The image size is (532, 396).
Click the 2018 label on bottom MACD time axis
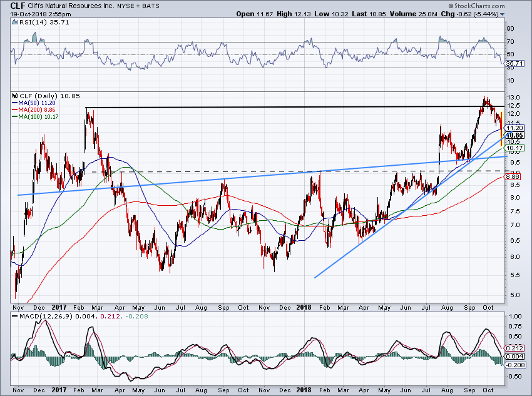click(x=304, y=390)
